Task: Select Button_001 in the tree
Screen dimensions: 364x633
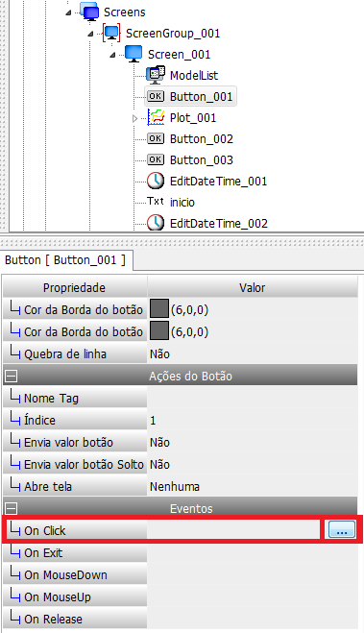Action: 202,96
